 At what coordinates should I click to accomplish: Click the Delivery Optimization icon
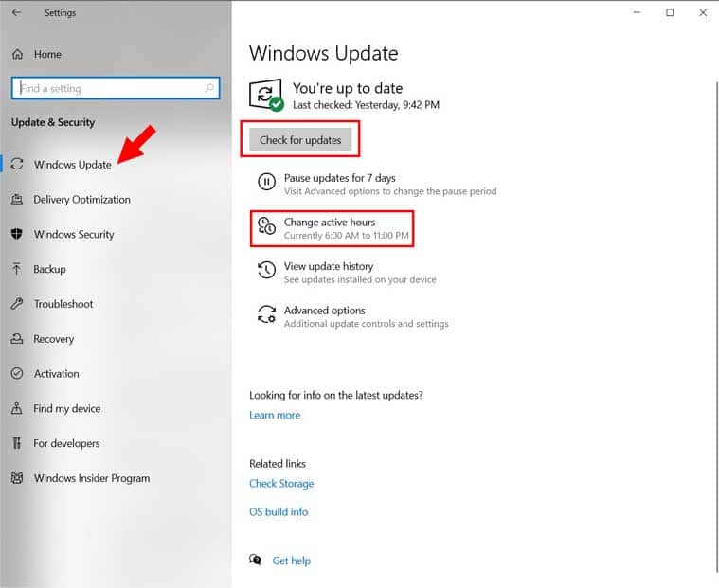(17, 199)
